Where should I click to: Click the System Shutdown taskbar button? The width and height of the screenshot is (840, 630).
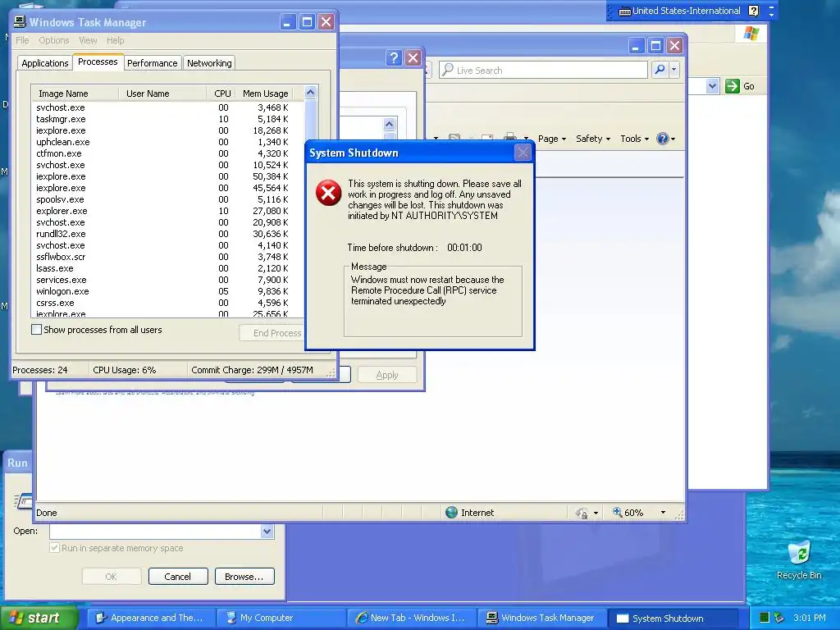click(673, 618)
